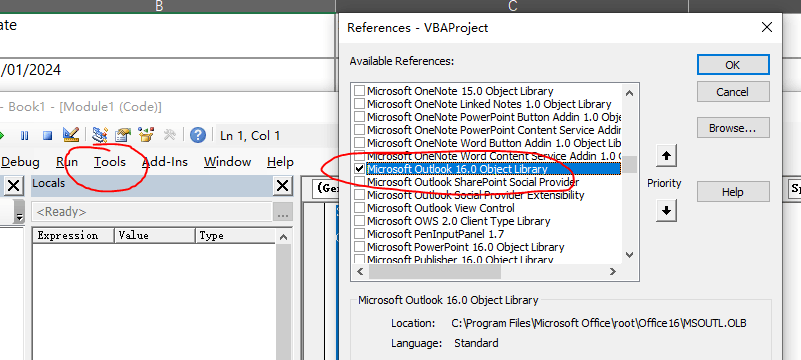Close the References - VBAProject dialog
The image size is (801, 360).
tap(767, 28)
